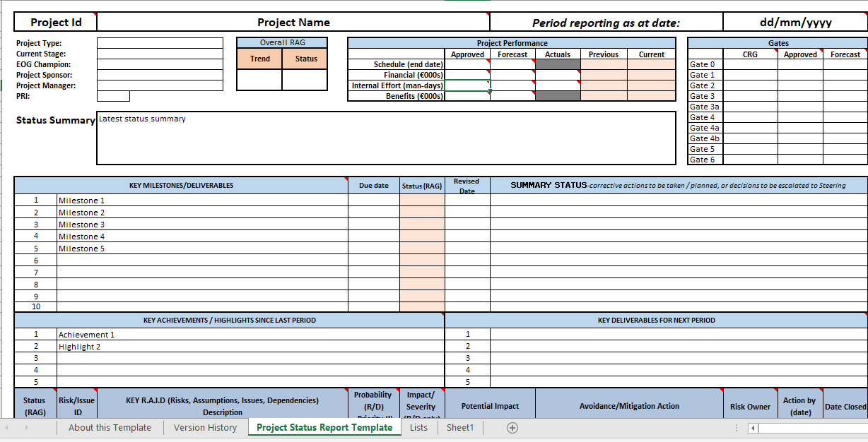Viewport: 868px width, 442px height.
Task: Select the EOG Champion entry cell
Action: pyautogui.click(x=159, y=64)
